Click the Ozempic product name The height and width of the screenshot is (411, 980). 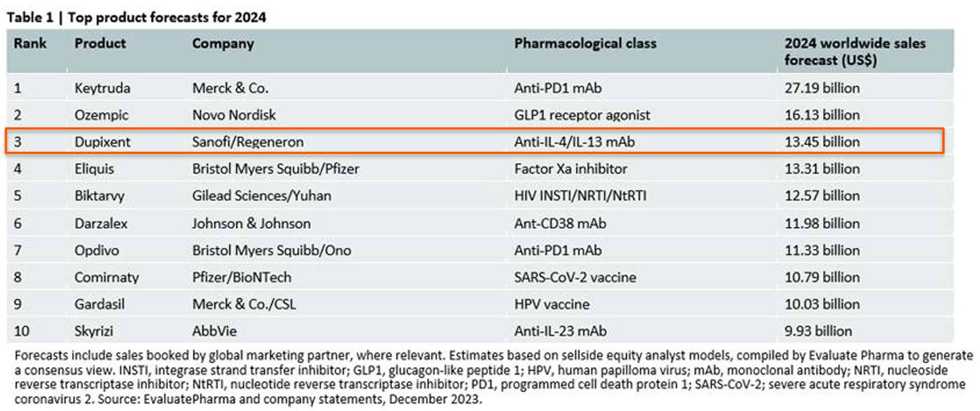(101, 115)
